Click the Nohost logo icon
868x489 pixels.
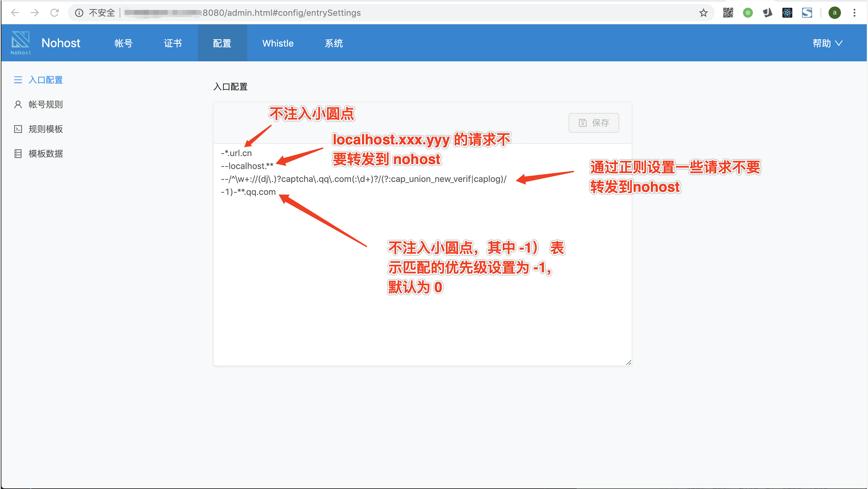pos(21,43)
